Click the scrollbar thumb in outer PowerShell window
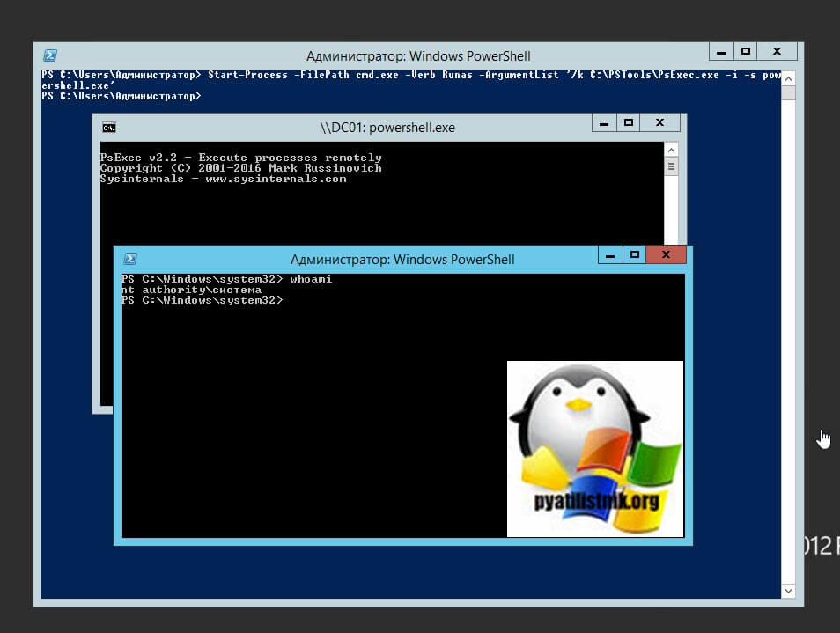 pyautogui.click(x=788, y=92)
